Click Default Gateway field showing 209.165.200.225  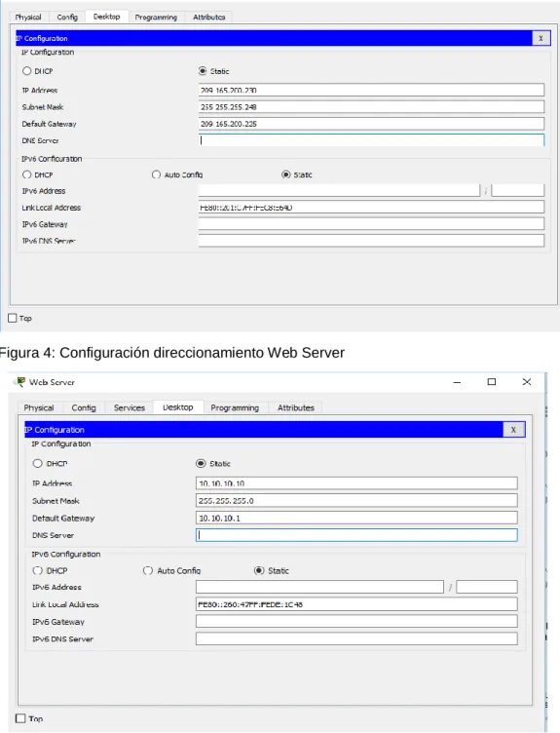click(371, 124)
